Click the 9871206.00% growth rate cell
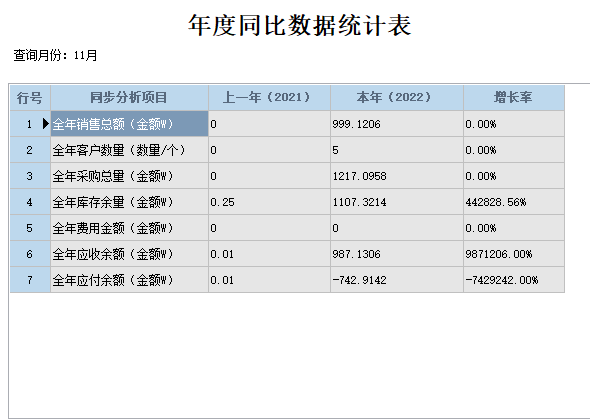Image resolution: width=590 pixels, height=419 pixels. pos(514,254)
